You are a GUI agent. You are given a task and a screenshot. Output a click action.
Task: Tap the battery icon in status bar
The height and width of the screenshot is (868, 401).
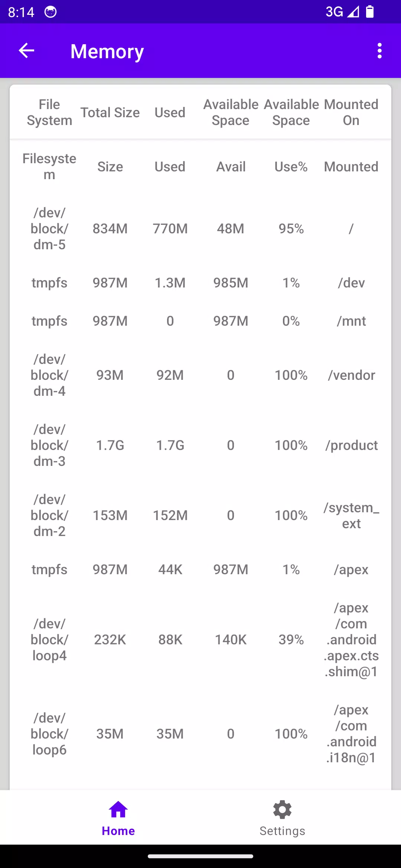(370, 12)
